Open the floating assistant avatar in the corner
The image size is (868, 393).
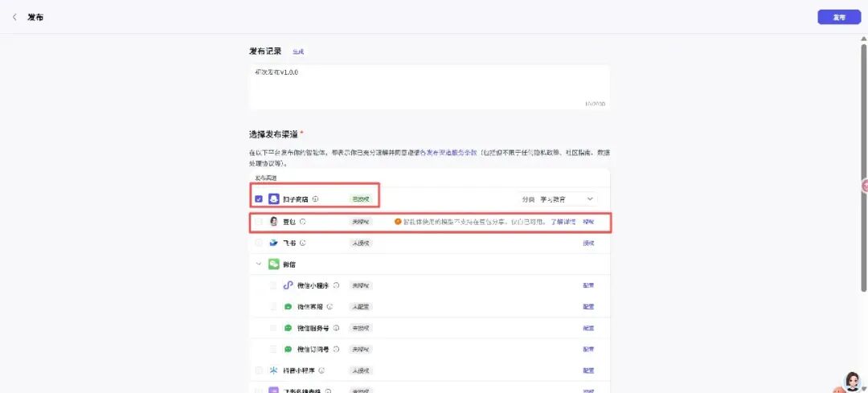853,382
